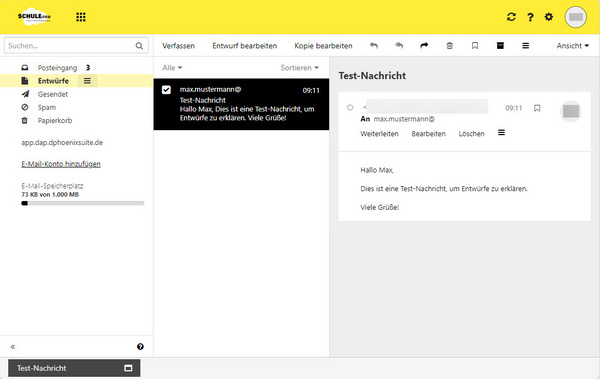This screenshot has height=379, width=600.
Task: Click the archive box icon in toolbar
Action: (500, 46)
